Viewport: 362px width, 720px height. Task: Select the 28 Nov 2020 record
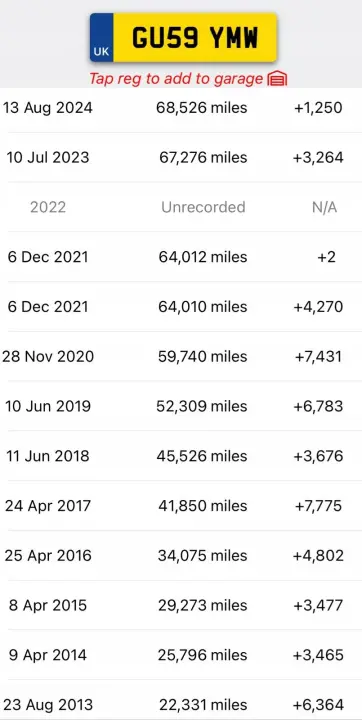(181, 357)
